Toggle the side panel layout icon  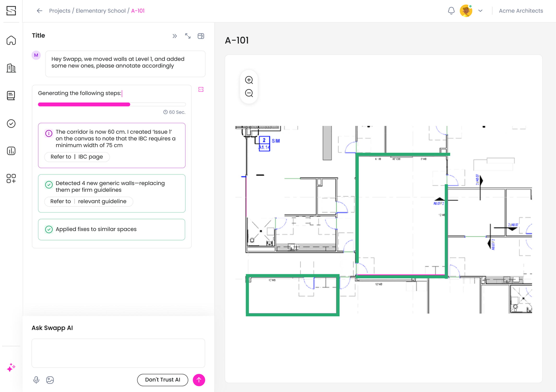coord(201,36)
